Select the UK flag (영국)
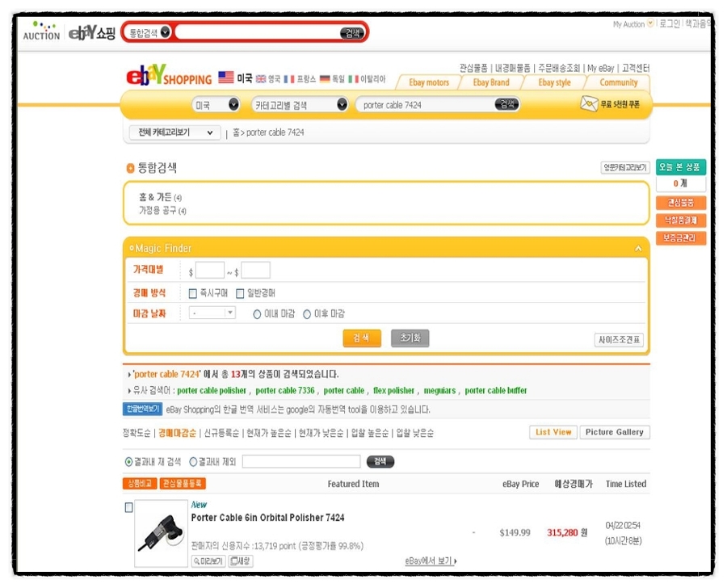 point(261,79)
